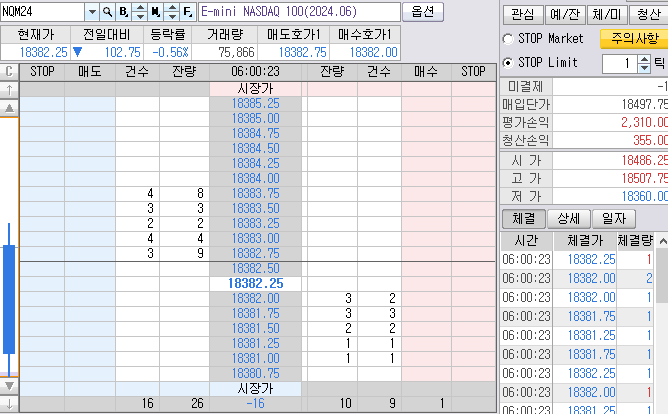
Task: Open the 청산 liquidation tab
Action: tap(648, 14)
